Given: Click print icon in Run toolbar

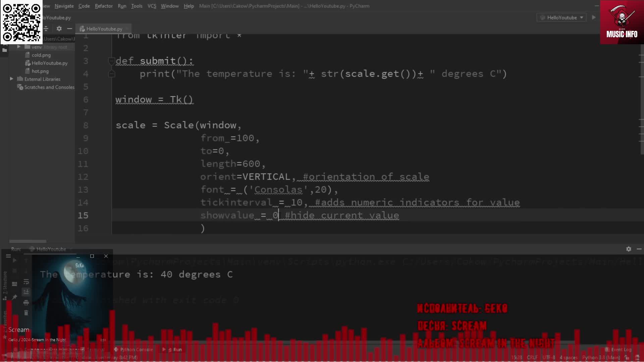Looking at the screenshot, I should pyautogui.click(x=26, y=303).
